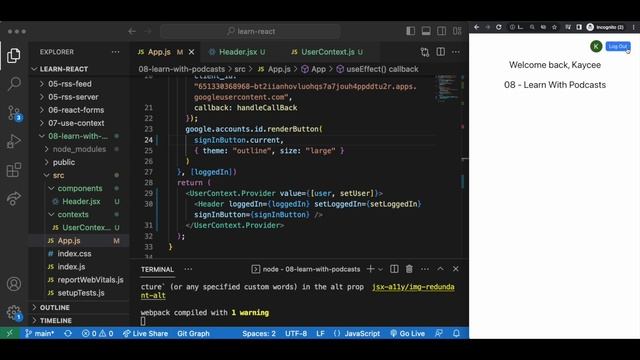Maximize the terminal panel with chevron
The width and height of the screenshot is (640, 360).
pos(440,269)
